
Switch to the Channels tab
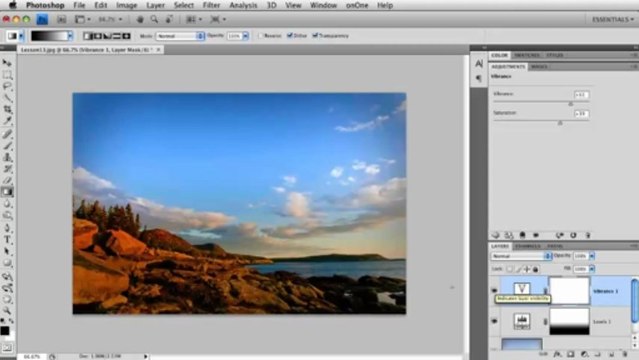(x=527, y=246)
